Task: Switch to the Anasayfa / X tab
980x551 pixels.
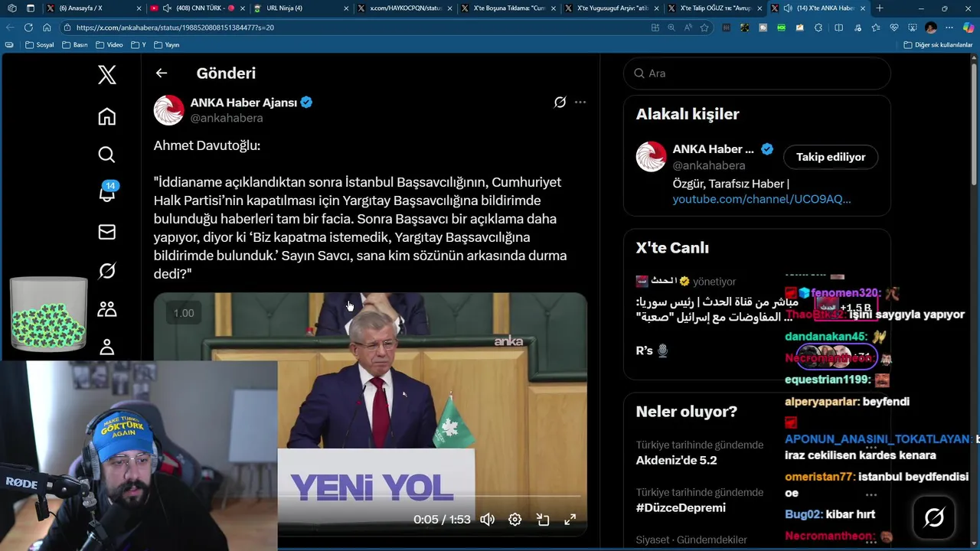Action: [93, 8]
